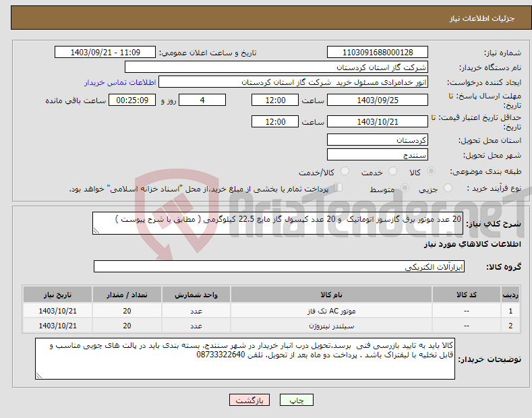Click the delivery province field کردستان

pos(378,140)
